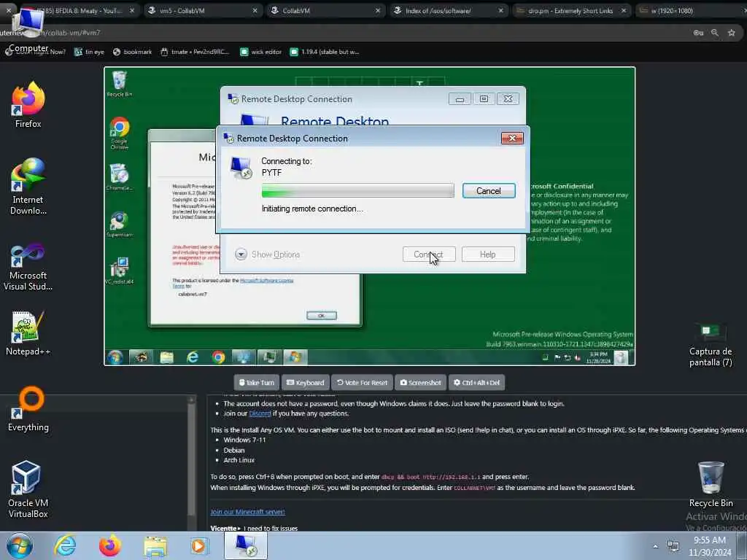Screen dimensions: 747x560
Task: Switch to dro.pm Extremely Short Links tab
Action: click(571, 10)
